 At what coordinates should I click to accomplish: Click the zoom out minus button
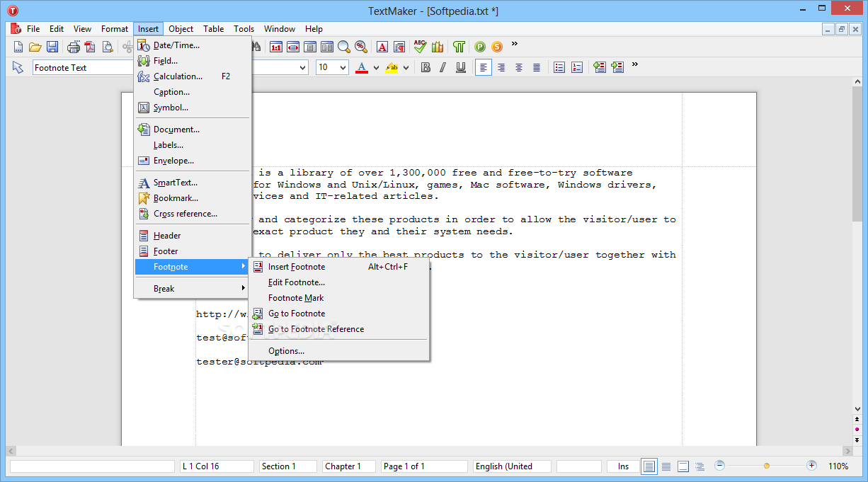coord(719,466)
